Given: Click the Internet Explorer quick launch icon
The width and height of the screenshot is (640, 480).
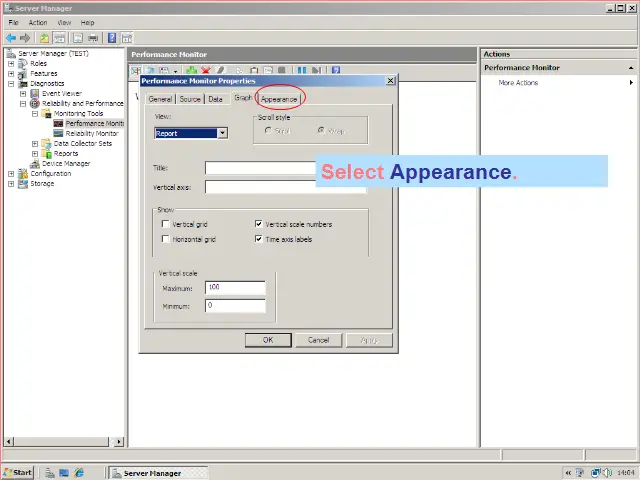Looking at the screenshot, I should (79, 473).
